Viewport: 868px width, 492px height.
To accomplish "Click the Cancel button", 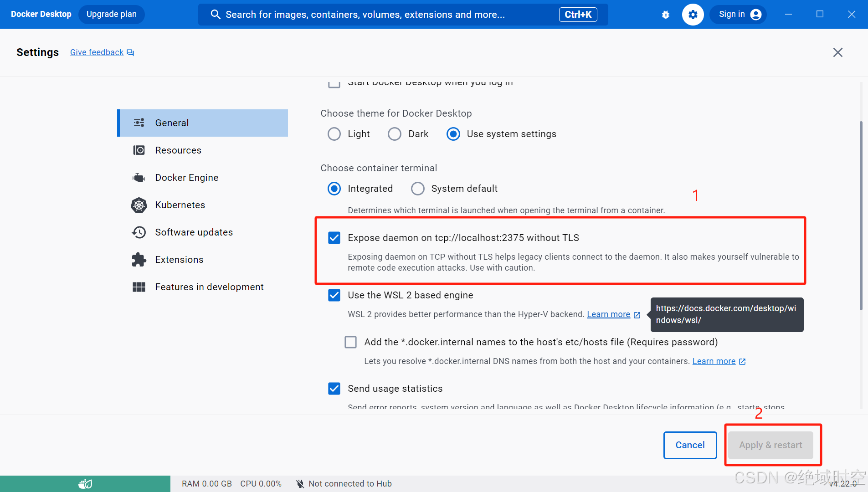I will click(x=690, y=445).
